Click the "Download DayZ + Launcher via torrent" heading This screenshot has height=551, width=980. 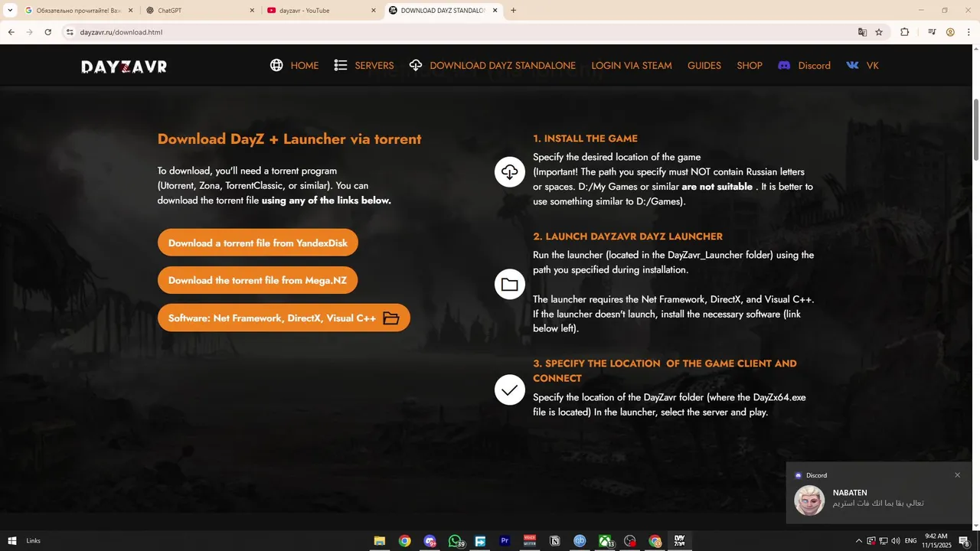[x=289, y=139]
